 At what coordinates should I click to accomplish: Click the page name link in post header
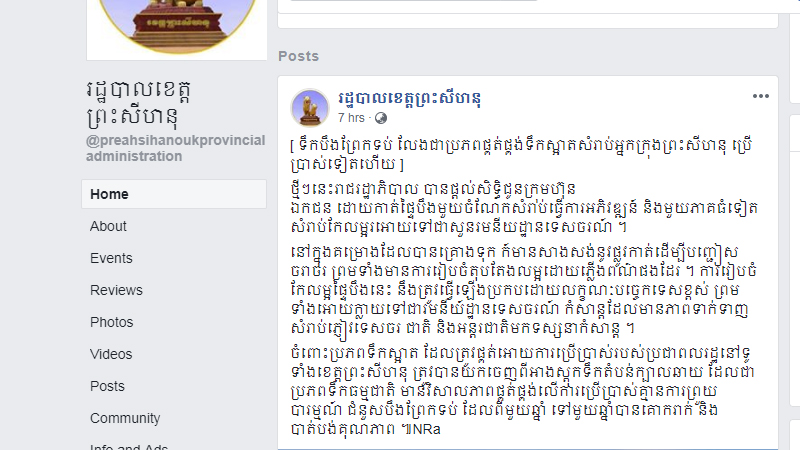tap(409, 98)
